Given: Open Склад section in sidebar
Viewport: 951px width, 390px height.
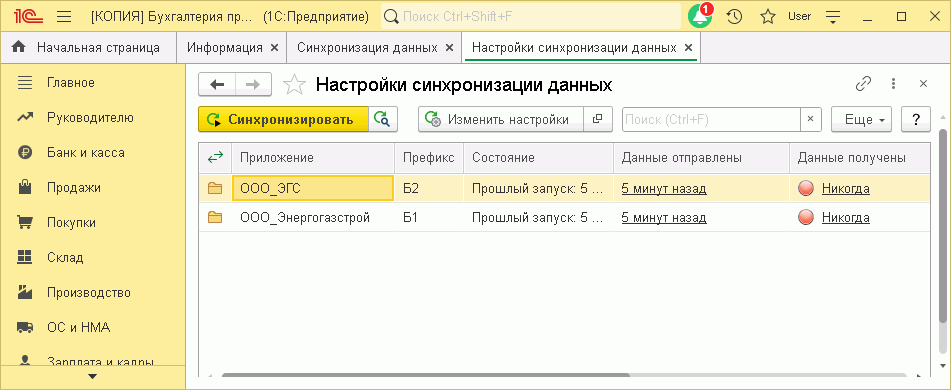Looking at the screenshot, I should 93,258.
